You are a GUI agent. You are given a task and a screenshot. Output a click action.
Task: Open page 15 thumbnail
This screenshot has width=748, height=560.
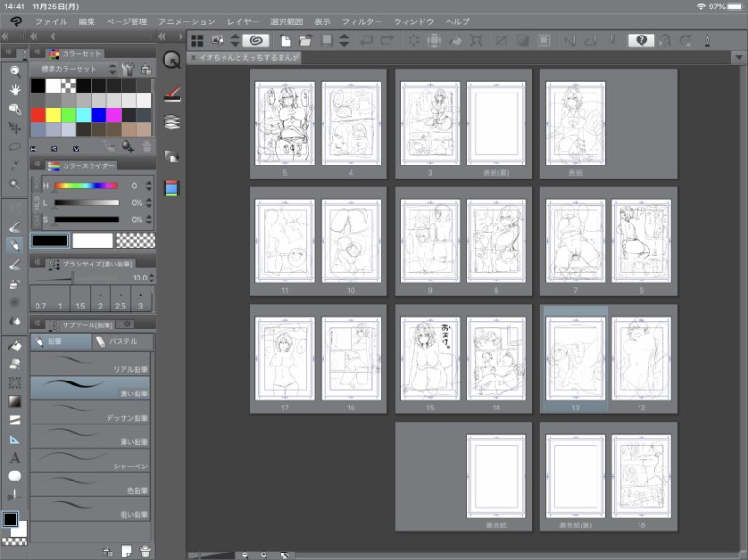point(430,358)
